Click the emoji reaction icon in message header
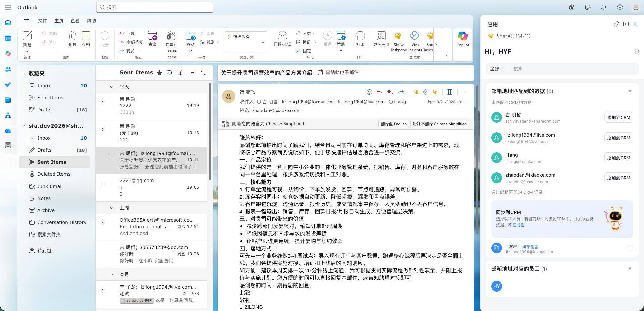This screenshot has height=311, width=644. coord(369,92)
